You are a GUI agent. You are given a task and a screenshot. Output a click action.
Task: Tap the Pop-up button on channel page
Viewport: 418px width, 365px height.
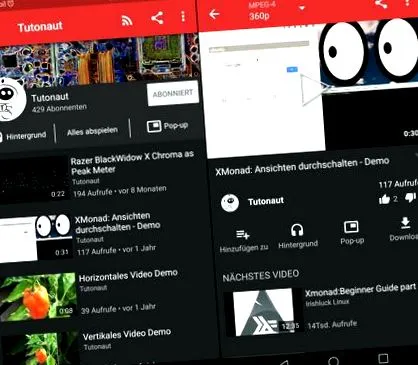point(167,126)
